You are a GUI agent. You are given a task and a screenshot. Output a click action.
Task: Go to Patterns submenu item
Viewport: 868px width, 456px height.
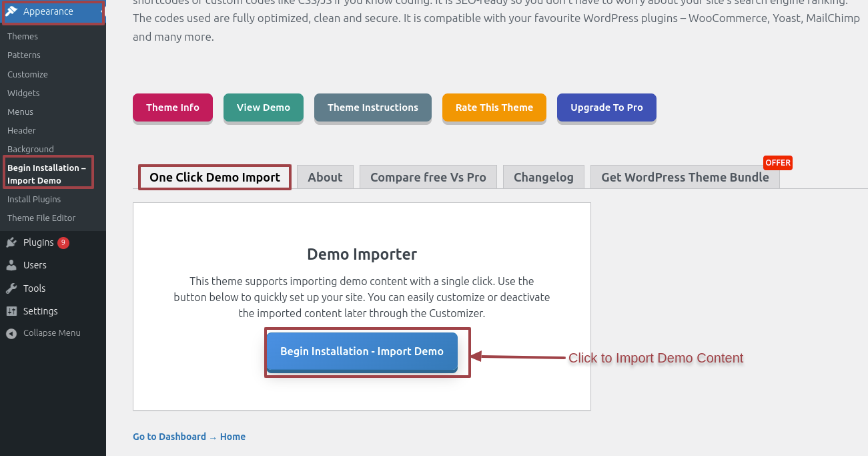pyautogui.click(x=24, y=55)
